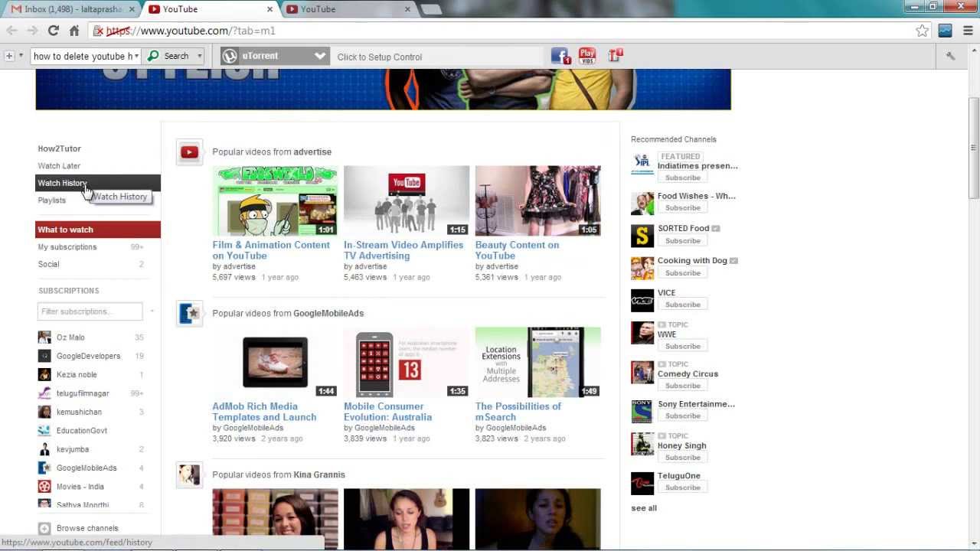Viewport: 980px width, 551px height.
Task: Subscribe to Honey Singh topic
Action: [x=683, y=457]
